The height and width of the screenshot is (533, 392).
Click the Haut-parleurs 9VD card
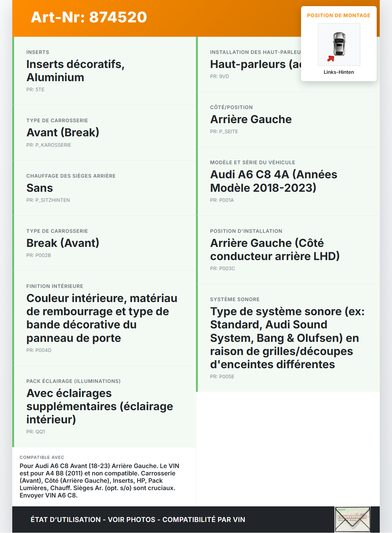pyautogui.click(x=248, y=64)
